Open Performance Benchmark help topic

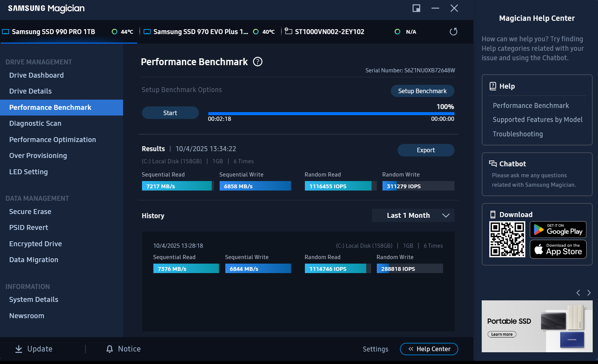531,106
